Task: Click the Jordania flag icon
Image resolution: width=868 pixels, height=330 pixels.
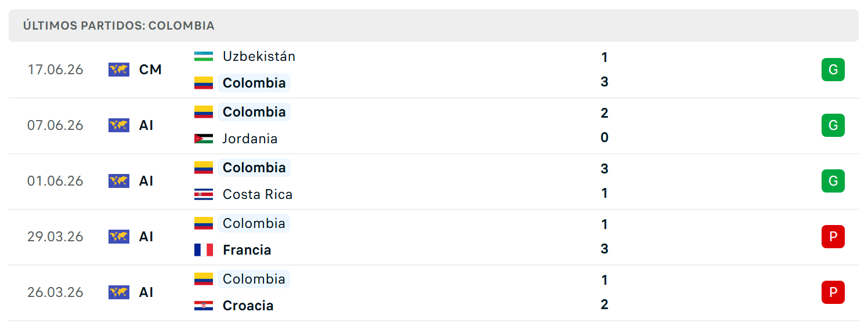Action: point(204,139)
